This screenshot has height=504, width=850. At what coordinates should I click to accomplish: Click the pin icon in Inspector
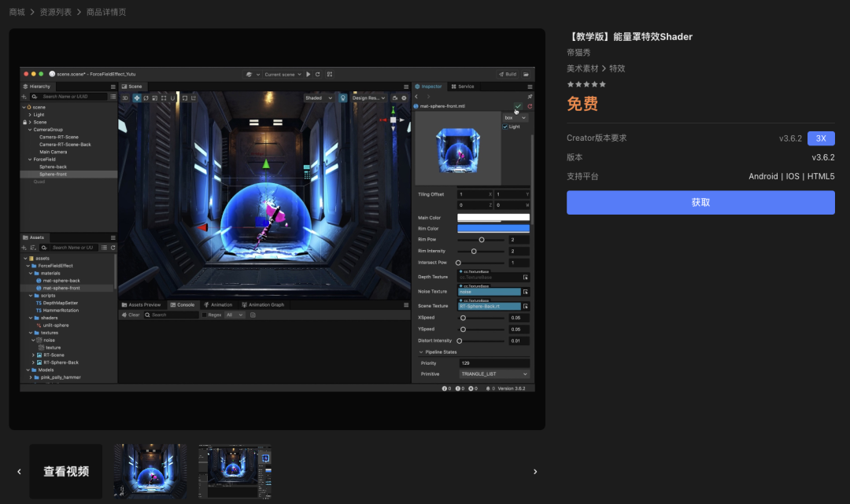[x=530, y=97]
